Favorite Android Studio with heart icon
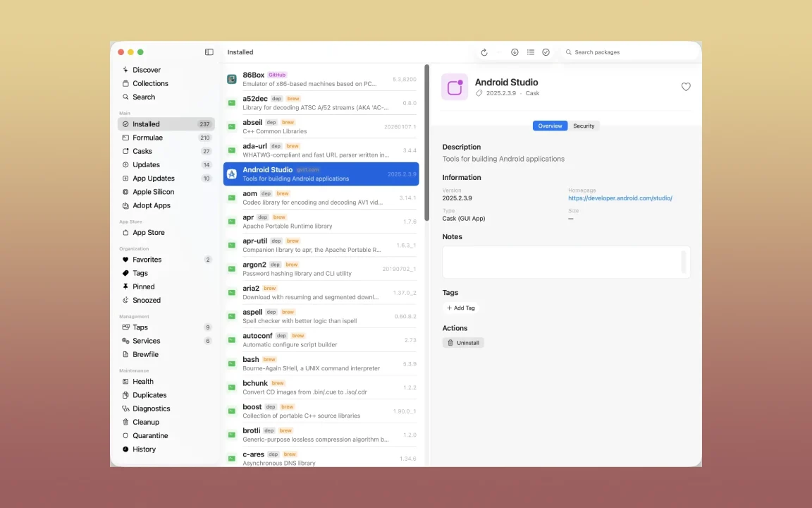Viewport: 812px width, 508px height. tap(686, 87)
